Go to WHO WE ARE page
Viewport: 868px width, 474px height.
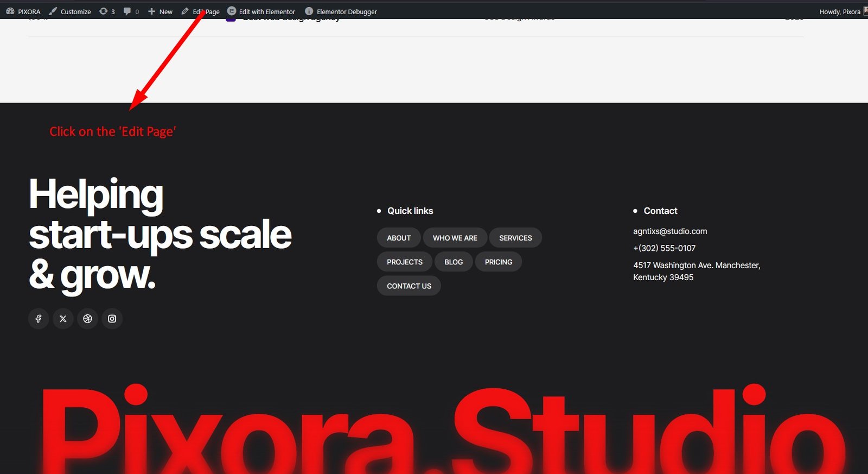click(455, 238)
